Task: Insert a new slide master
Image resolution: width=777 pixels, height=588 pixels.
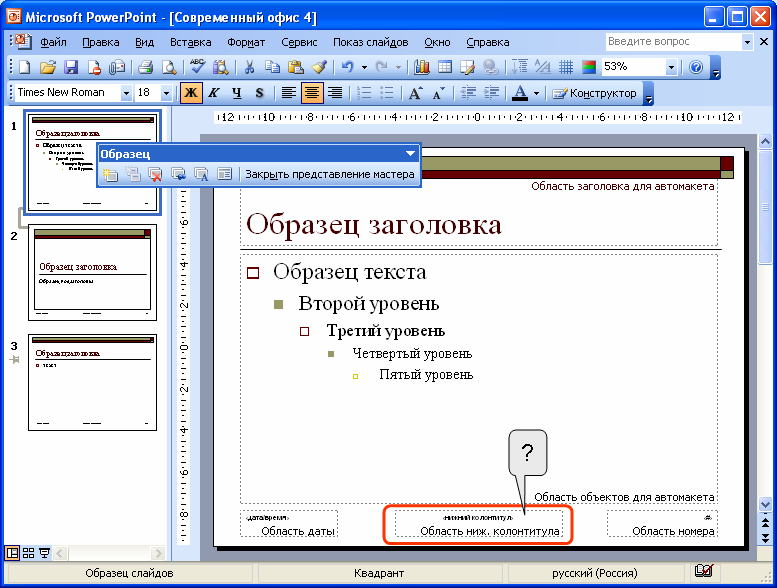Action: point(110,174)
